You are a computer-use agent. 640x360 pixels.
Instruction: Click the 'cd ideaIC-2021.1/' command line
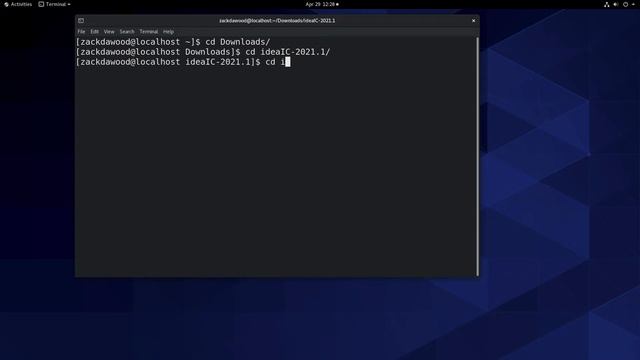pyautogui.click(x=203, y=52)
